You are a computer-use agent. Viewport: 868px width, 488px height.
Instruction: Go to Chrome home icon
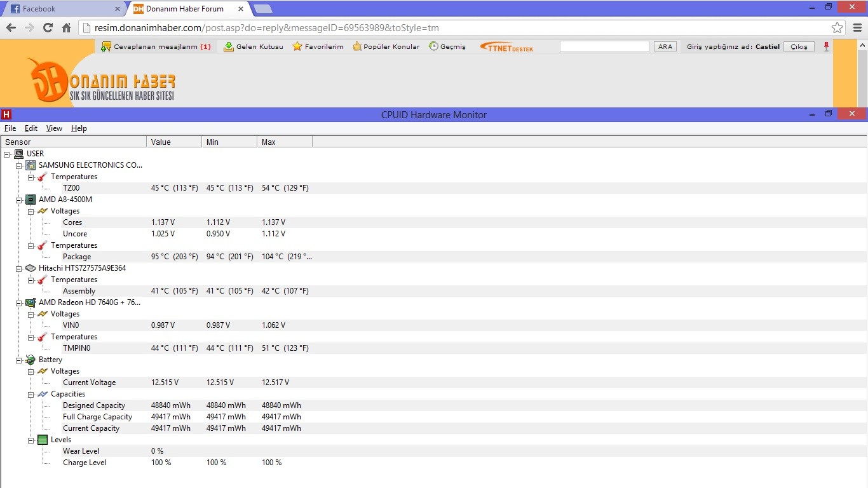coord(66,28)
